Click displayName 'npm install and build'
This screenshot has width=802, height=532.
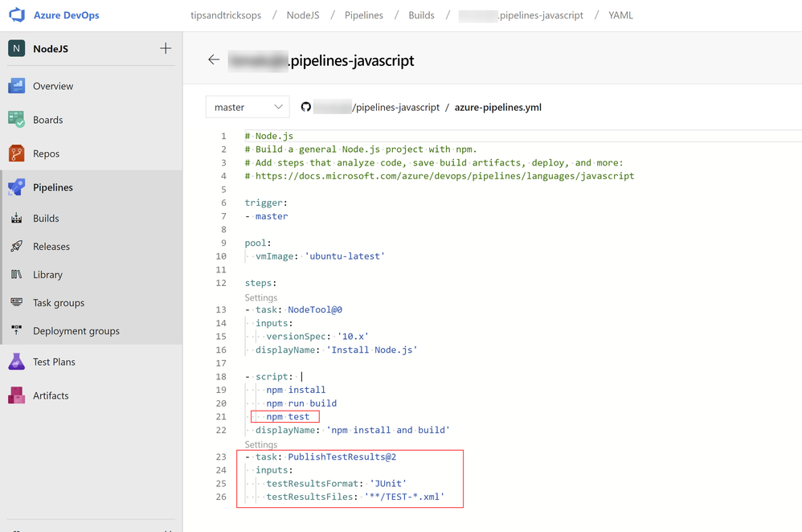point(353,430)
